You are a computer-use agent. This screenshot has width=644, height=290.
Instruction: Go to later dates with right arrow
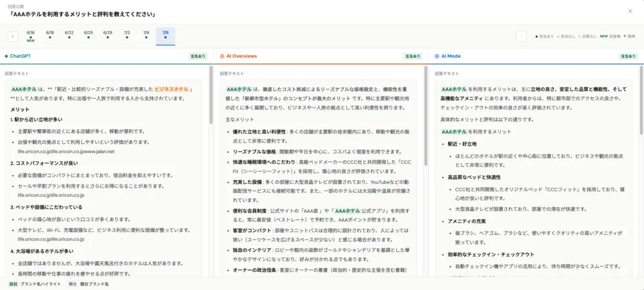521,37
